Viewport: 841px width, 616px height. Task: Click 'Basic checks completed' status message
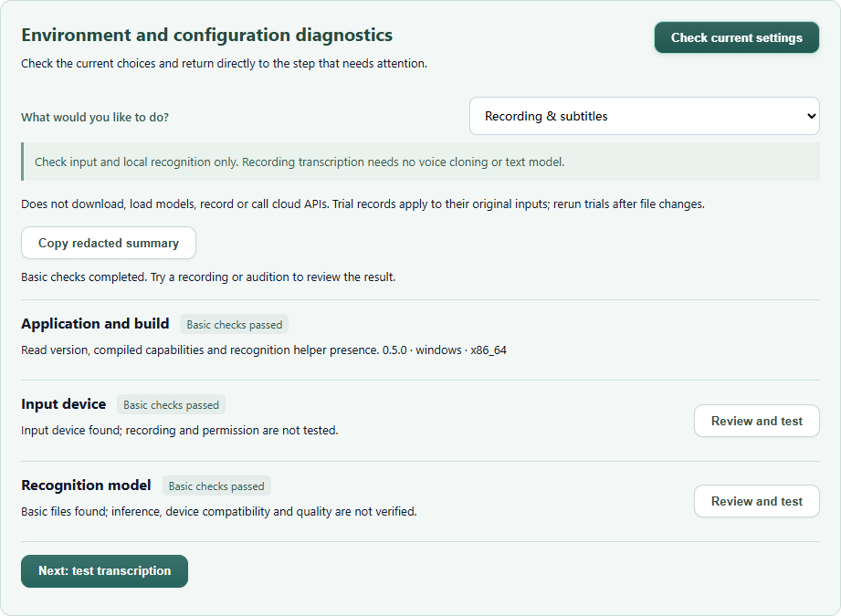coord(208,277)
